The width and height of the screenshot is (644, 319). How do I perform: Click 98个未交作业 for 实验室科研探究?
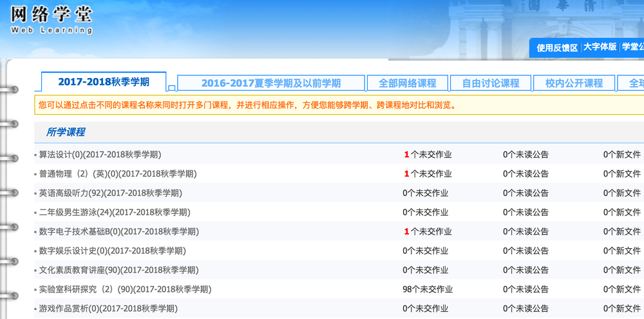(428, 289)
